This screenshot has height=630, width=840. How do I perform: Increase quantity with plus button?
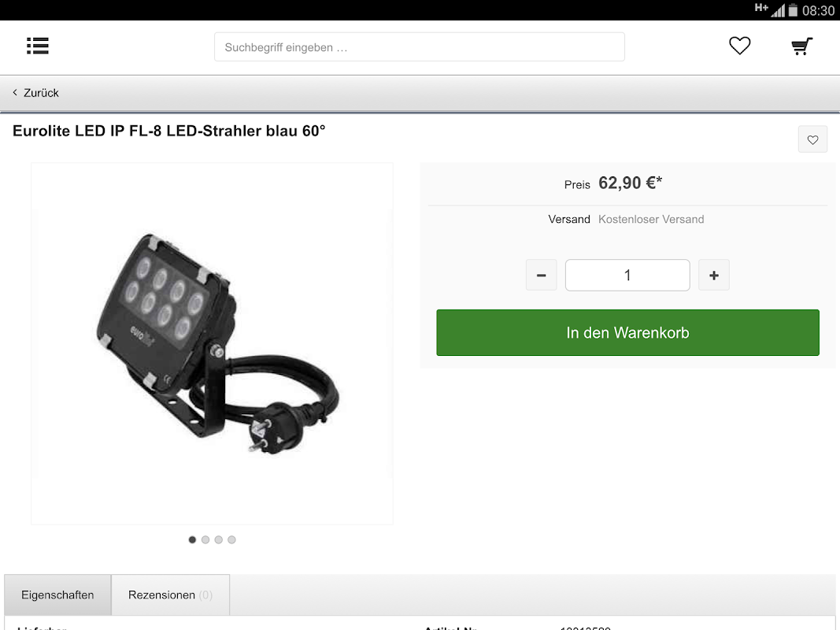click(713, 275)
